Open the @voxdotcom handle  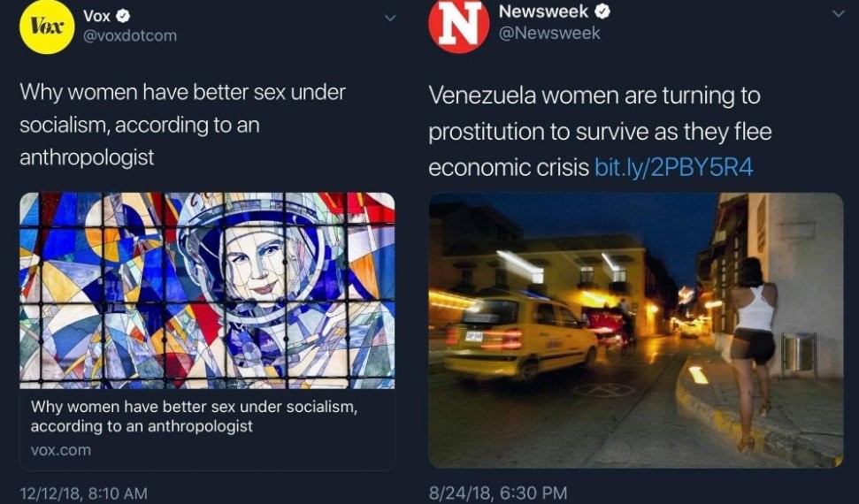tap(129, 36)
